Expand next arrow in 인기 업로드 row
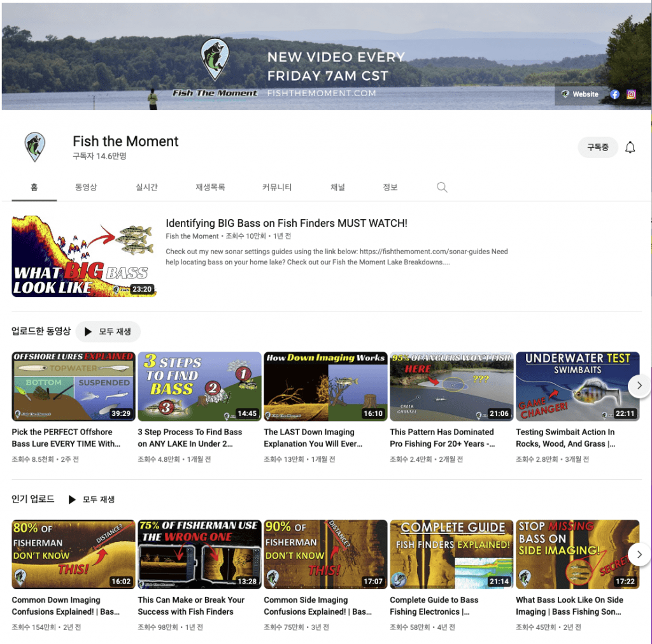Screen dimensions: 652x644 click(x=639, y=554)
